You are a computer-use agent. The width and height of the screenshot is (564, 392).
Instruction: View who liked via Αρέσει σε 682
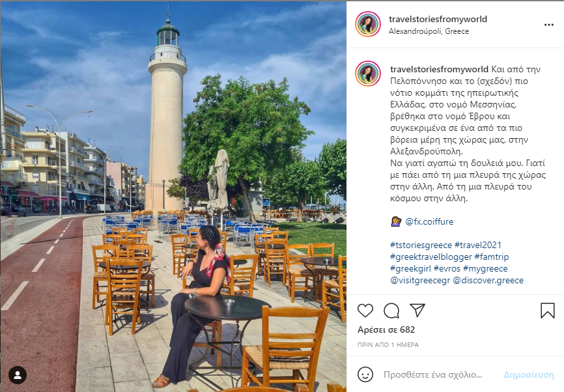[386, 329]
